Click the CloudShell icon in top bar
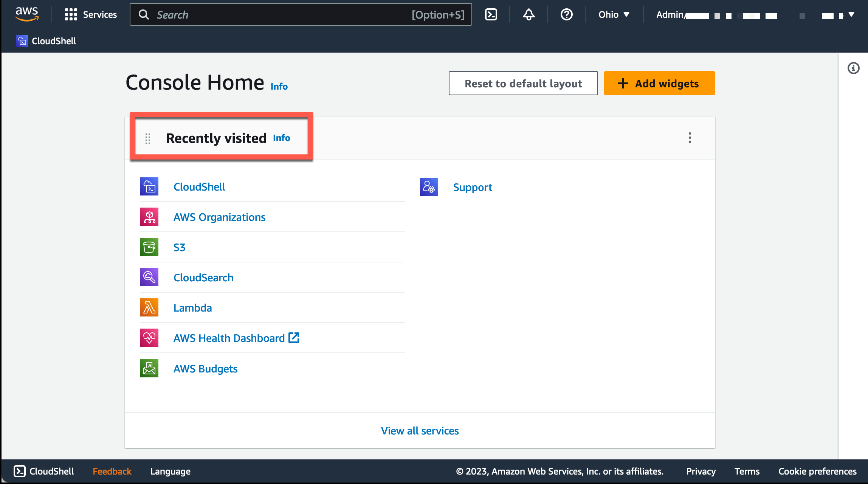The height and width of the screenshot is (484, 868). (491, 14)
